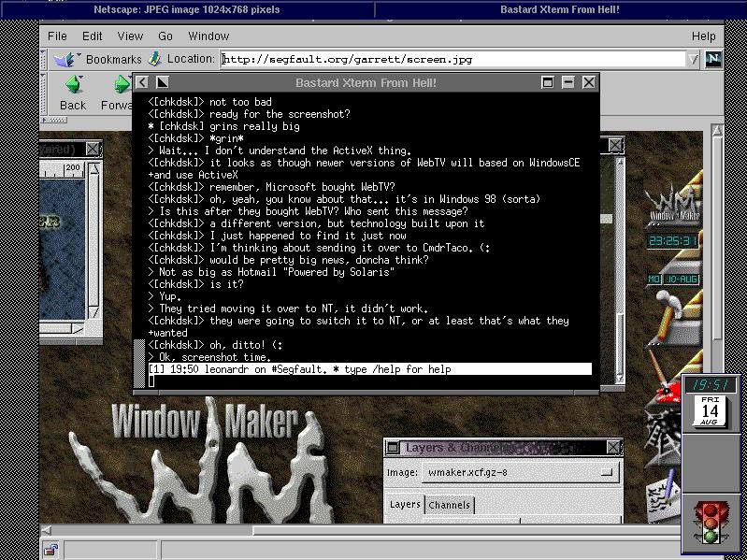
Task: Click Netscape's vertical scrollbar thumb
Action: coord(717,238)
